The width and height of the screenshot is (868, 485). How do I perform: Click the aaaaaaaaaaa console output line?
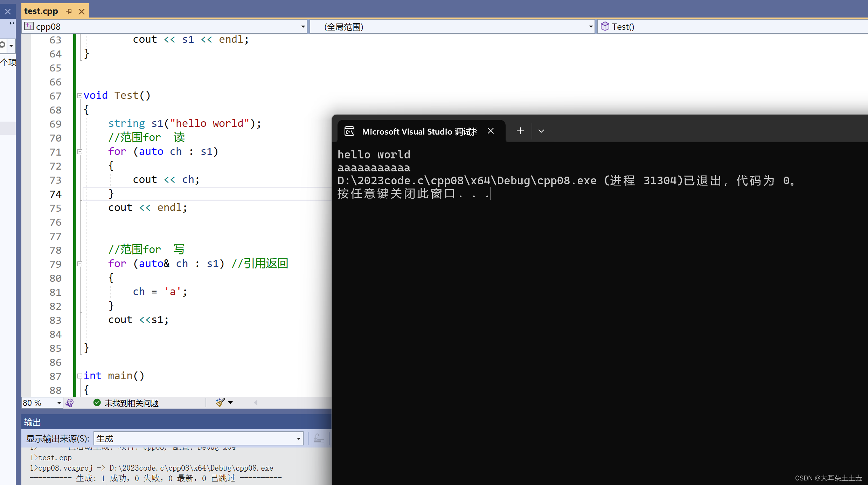(x=374, y=168)
